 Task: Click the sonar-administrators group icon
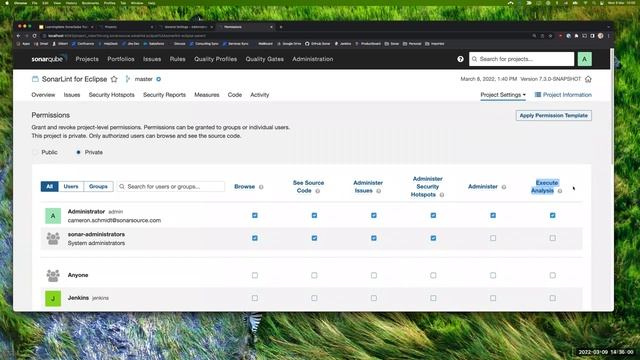(x=53, y=238)
